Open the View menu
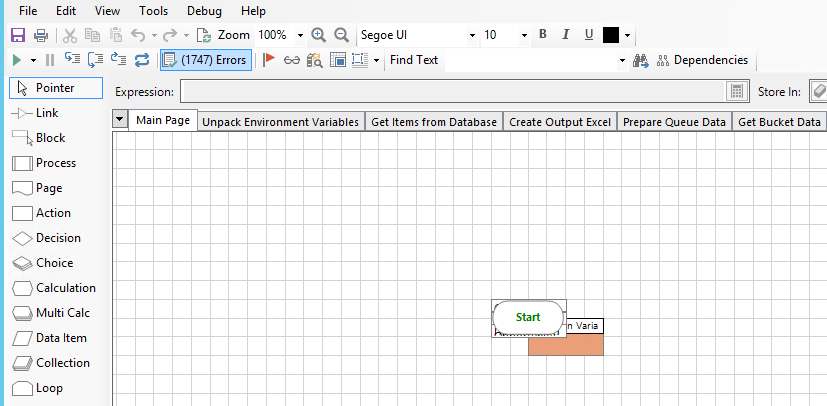 [x=108, y=11]
